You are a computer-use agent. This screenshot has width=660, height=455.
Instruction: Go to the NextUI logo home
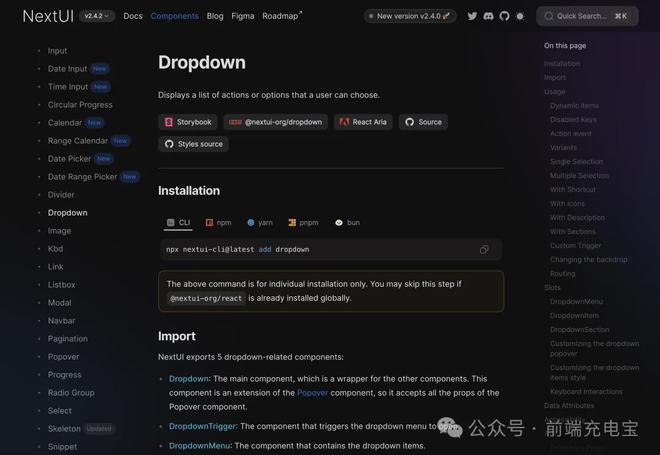tap(47, 16)
